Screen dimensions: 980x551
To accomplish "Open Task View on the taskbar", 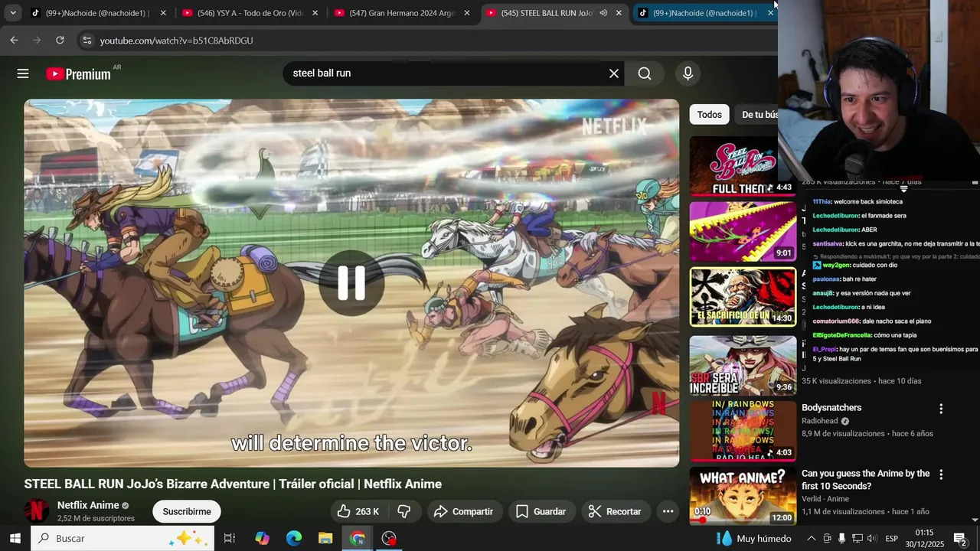I will [229, 538].
